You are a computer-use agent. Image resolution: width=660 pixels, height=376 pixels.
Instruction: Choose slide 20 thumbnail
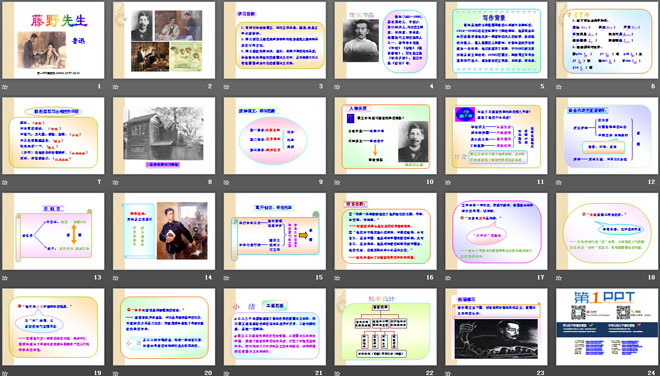coord(164,327)
